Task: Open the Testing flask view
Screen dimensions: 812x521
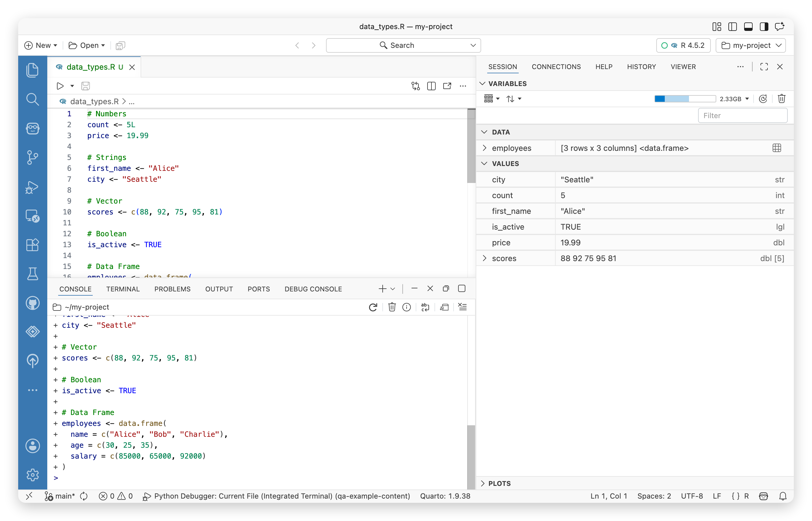Action: [x=32, y=274]
